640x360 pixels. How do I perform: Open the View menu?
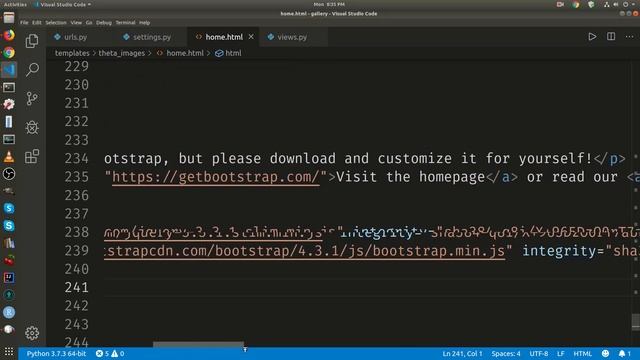pyautogui.click(x=76, y=22)
